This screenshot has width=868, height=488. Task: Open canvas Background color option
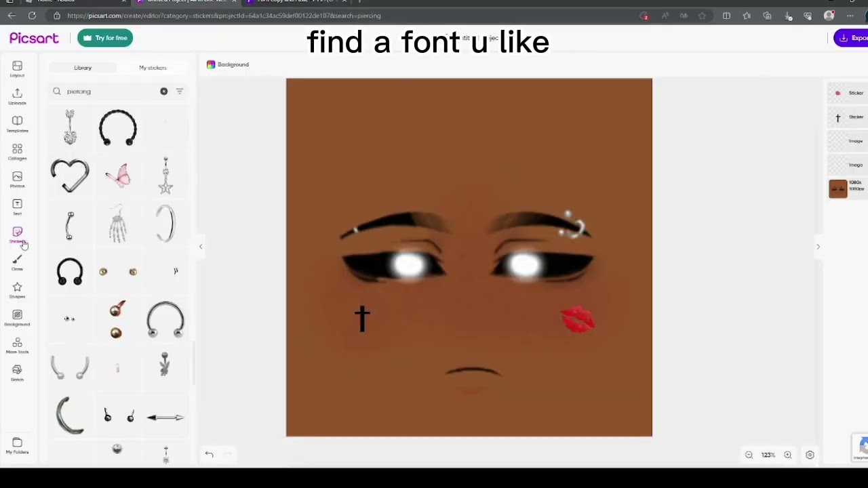point(228,64)
